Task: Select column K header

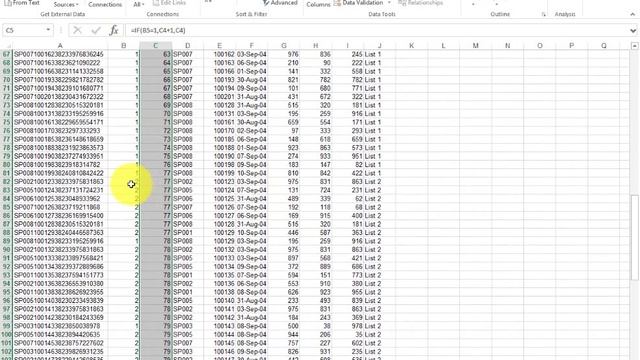Action: [411, 46]
